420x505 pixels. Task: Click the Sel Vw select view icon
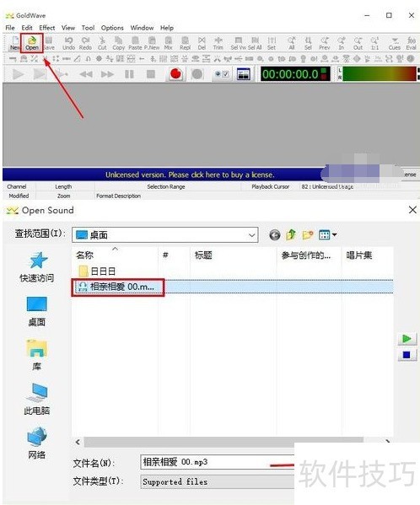click(239, 43)
